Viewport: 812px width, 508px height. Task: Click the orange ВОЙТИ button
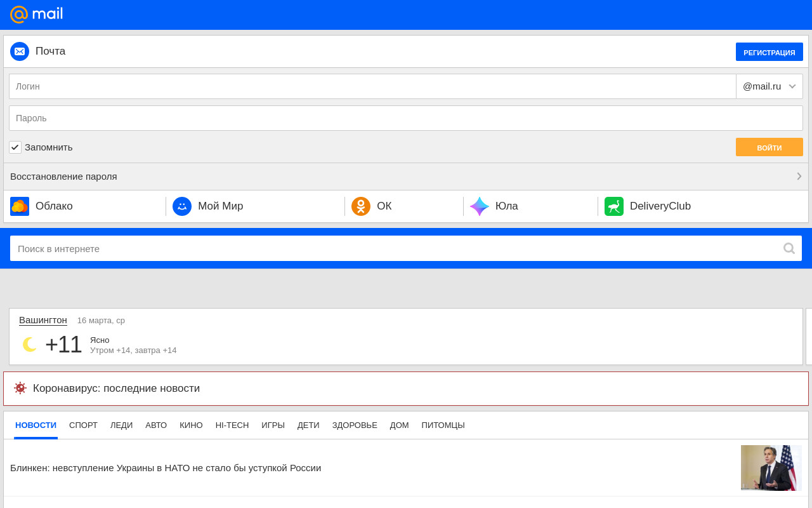769,147
